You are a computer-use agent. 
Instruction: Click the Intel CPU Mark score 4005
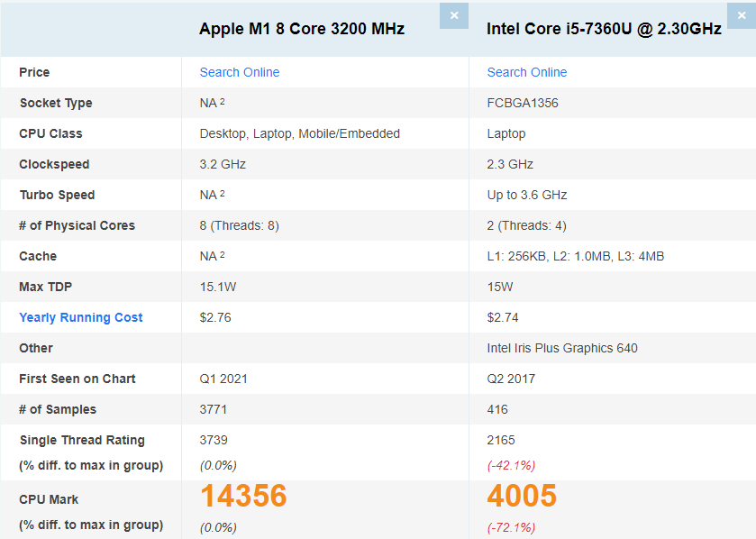pyautogui.click(x=522, y=496)
